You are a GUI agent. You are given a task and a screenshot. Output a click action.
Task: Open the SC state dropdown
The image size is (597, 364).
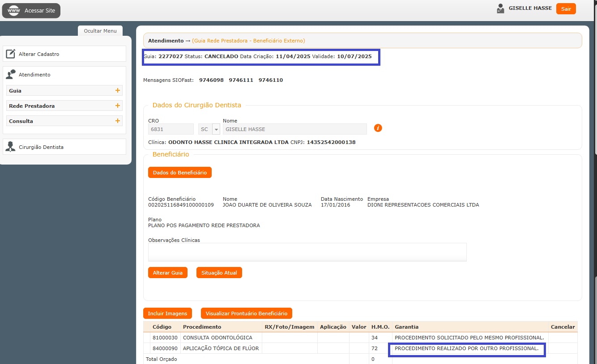[216, 129]
